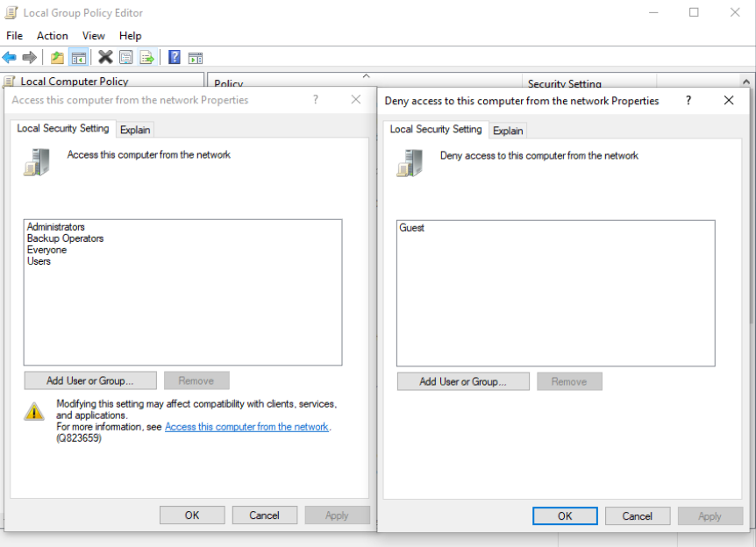Click OK in the Deny access dialog
The height and width of the screenshot is (547, 756).
point(564,515)
